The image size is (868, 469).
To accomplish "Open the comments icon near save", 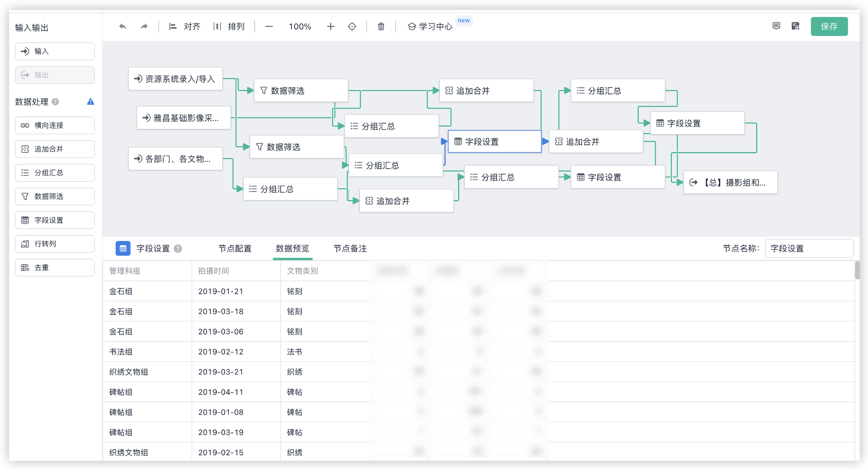I will click(776, 26).
